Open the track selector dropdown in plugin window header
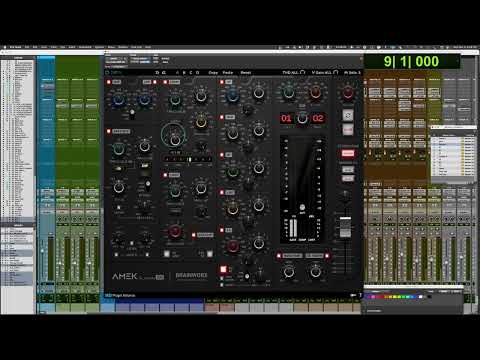This screenshot has height=360, width=480. [x=116, y=59]
